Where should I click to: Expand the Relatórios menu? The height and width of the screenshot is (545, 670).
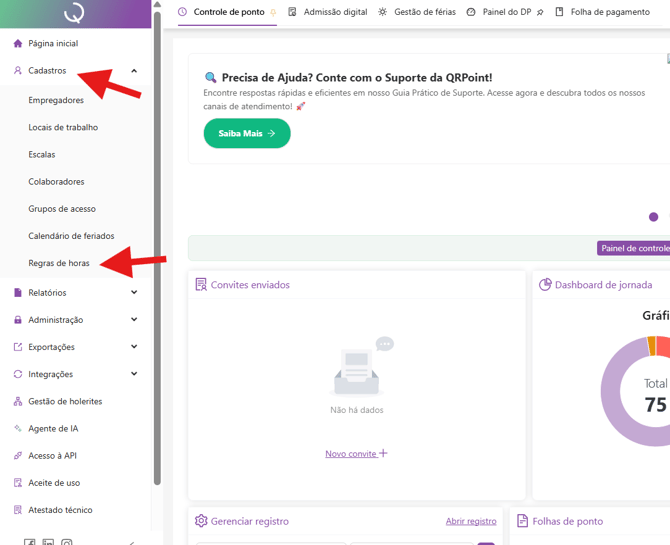(134, 293)
